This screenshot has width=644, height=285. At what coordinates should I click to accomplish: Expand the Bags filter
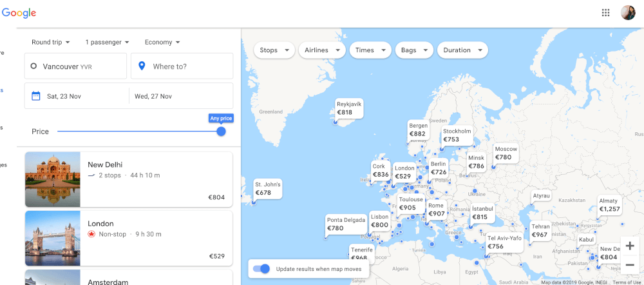click(x=414, y=50)
